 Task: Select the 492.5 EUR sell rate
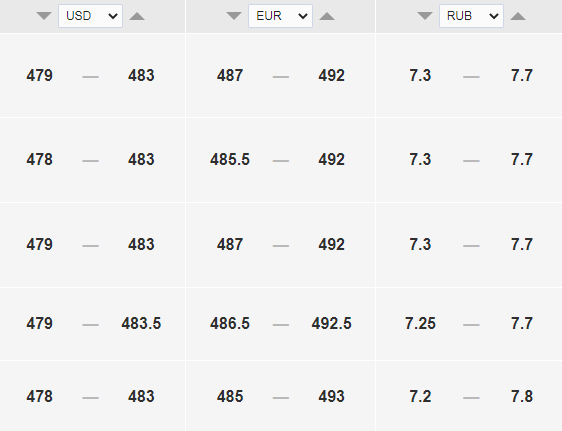332,324
